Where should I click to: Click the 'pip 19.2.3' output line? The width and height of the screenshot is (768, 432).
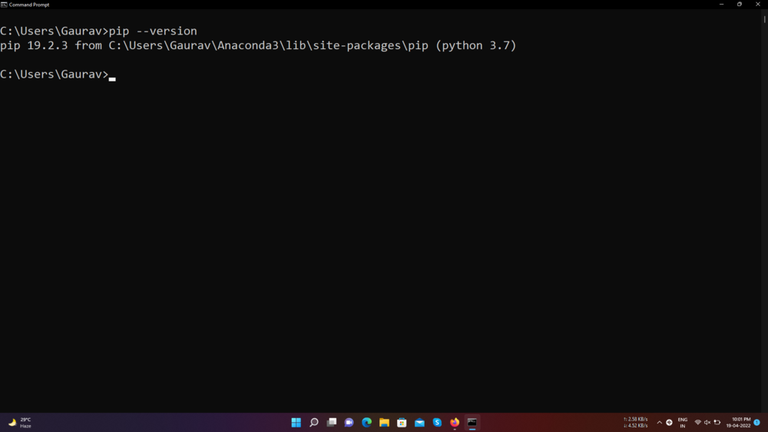[258, 46]
